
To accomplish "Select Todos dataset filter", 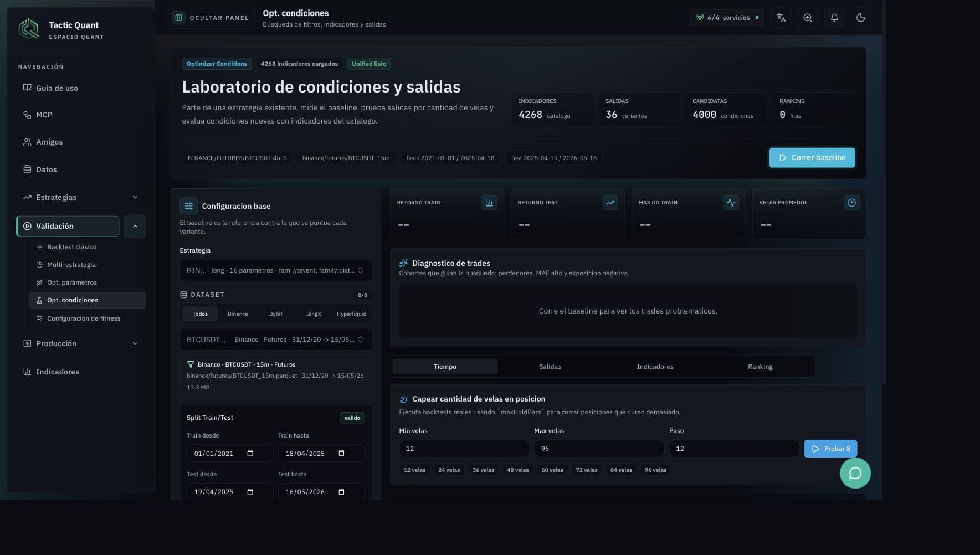I will pos(200,314).
